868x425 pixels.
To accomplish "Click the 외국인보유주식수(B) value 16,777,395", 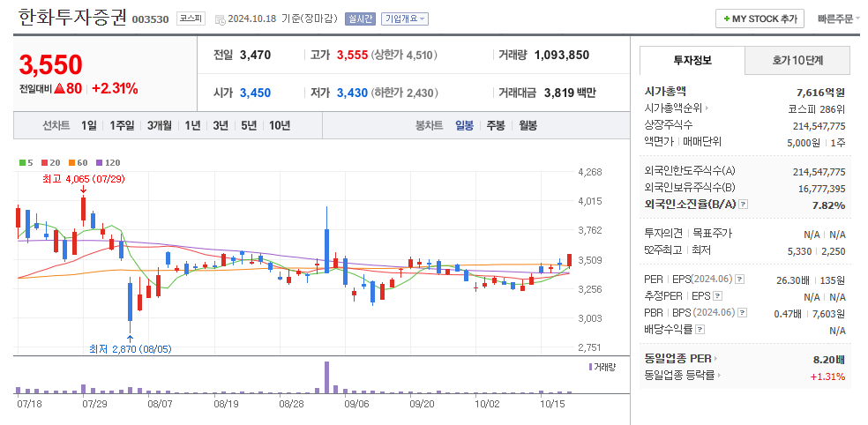I will click(x=821, y=189).
